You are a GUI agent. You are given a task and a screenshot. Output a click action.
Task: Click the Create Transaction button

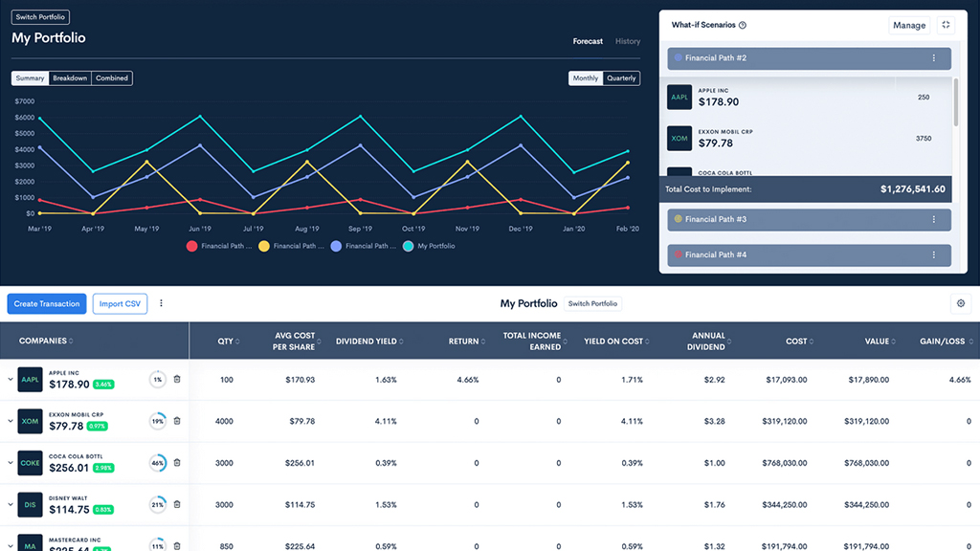click(x=47, y=304)
